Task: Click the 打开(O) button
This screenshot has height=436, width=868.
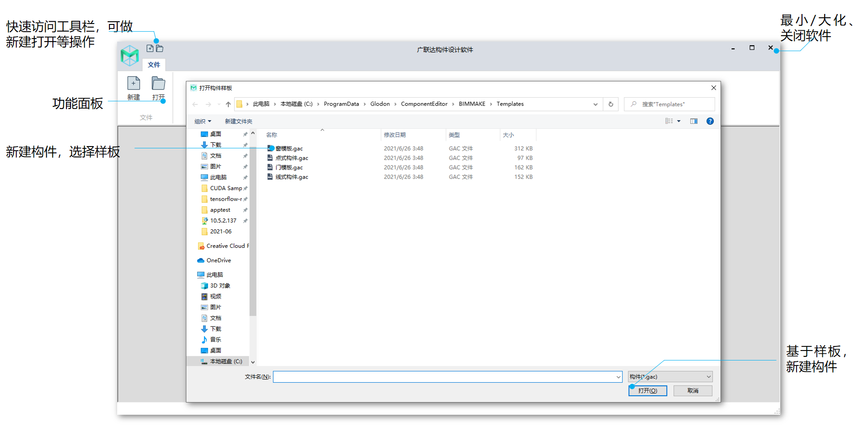Action: [x=647, y=391]
